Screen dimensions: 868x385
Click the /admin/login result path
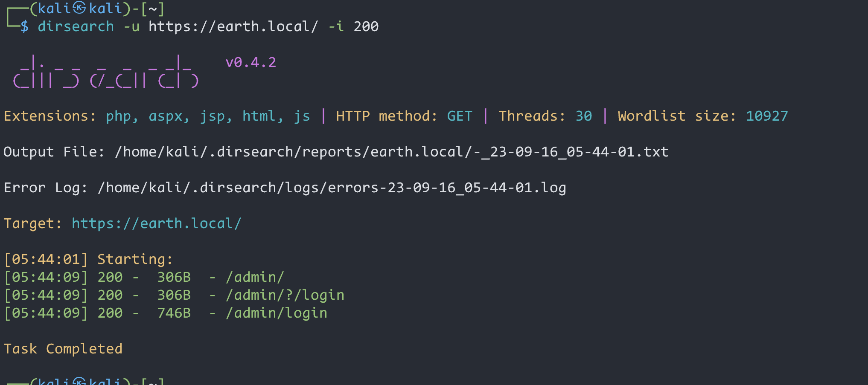coord(276,313)
